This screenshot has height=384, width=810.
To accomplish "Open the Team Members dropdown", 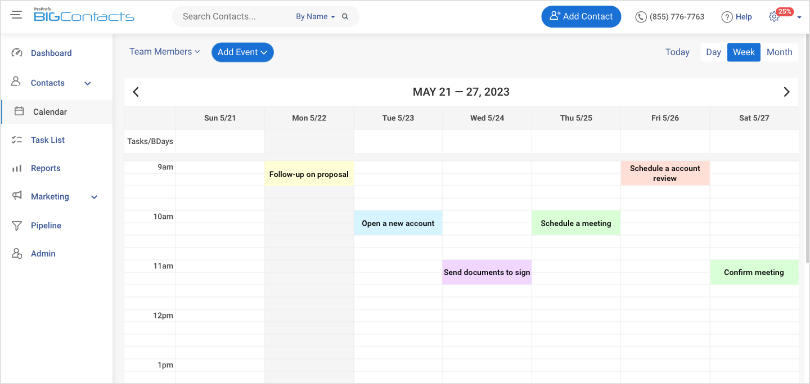I will (164, 52).
